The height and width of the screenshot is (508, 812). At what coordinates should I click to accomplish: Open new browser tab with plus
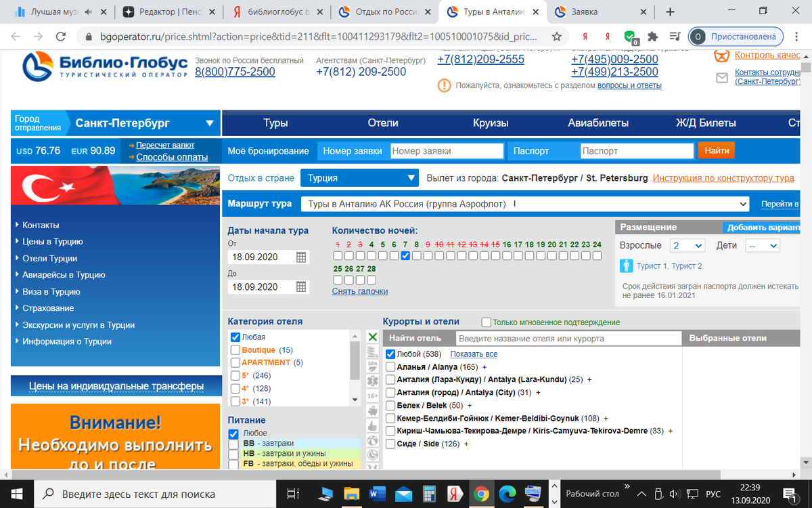click(670, 12)
